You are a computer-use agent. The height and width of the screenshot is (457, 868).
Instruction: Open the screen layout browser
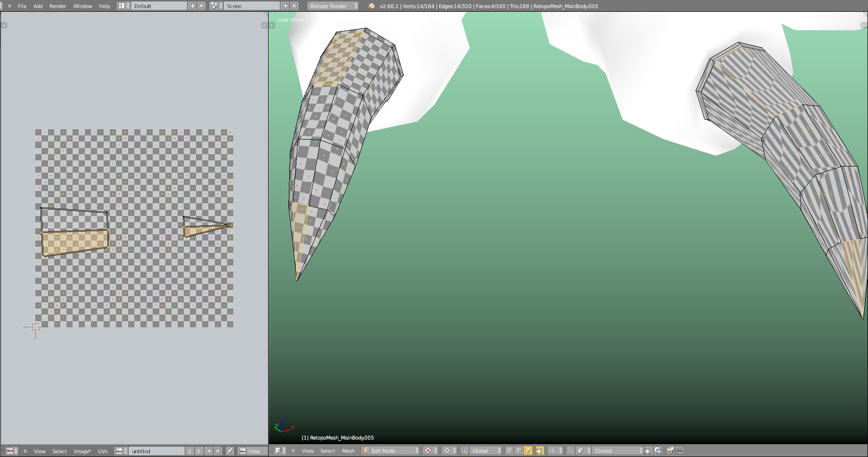point(123,6)
